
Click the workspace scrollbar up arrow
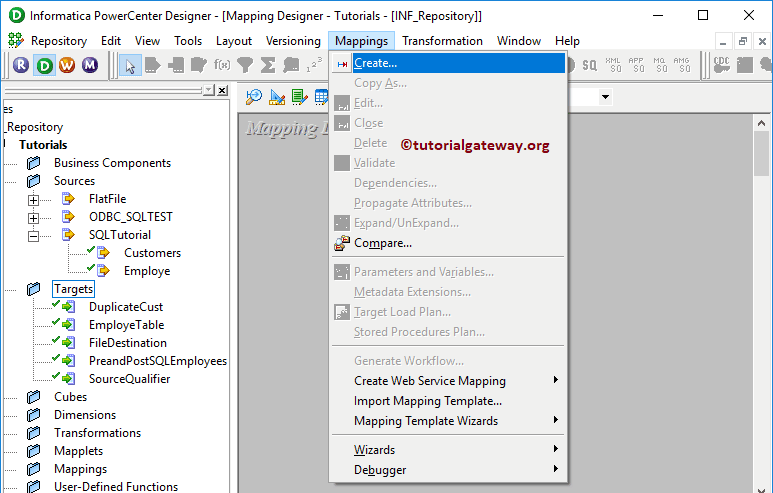pos(761,123)
